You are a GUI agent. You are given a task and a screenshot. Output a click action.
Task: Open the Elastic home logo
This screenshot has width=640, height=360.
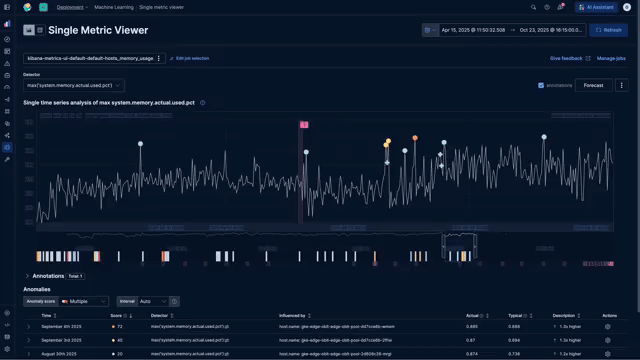(27, 7)
